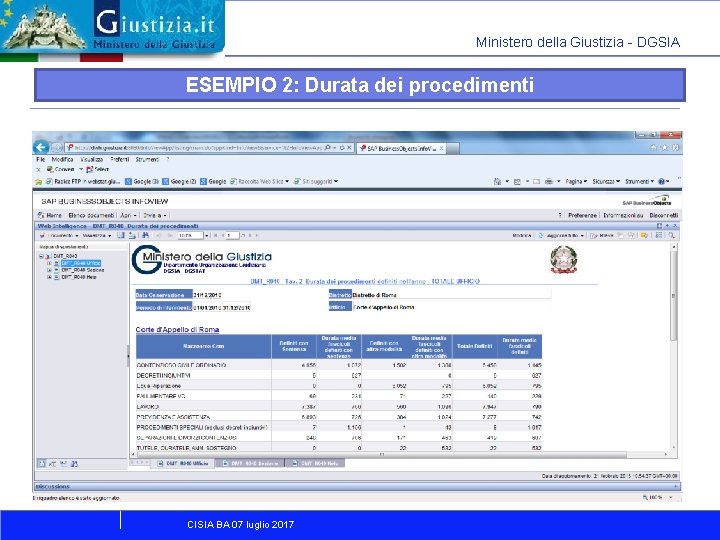The width and height of the screenshot is (720, 540).
Task: Open the Google (3) bookmark
Action: [x=142, y=182]
